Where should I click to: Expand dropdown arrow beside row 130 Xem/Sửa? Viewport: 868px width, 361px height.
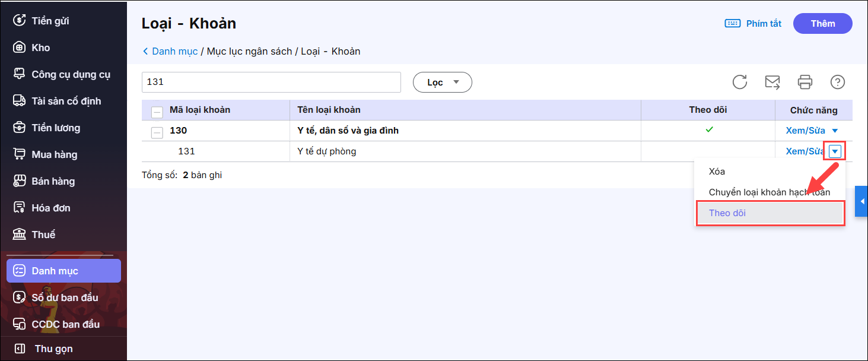pos(835,131)
